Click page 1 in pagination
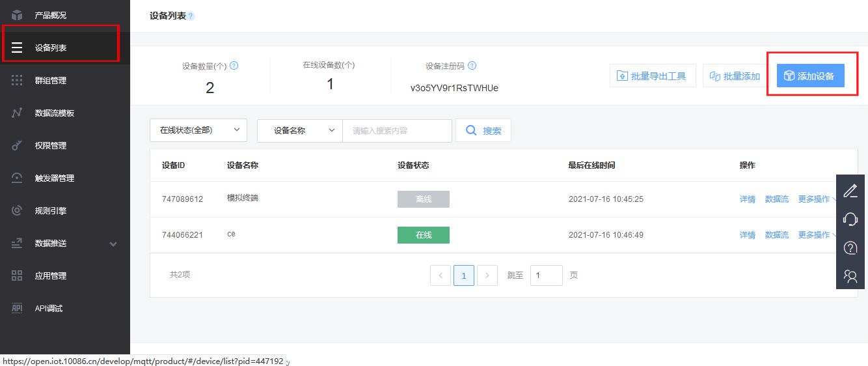The height and width of the screenshot is (366, 868). point(464,275)
